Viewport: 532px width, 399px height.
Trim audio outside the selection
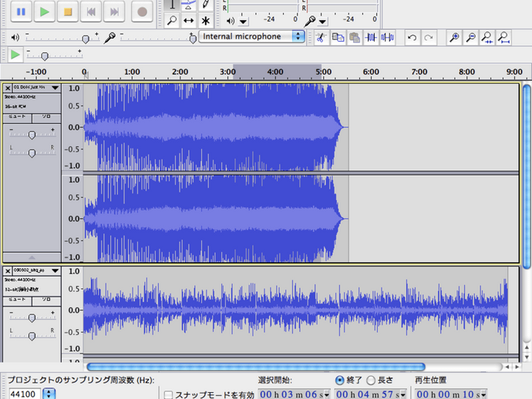(371, 37)
